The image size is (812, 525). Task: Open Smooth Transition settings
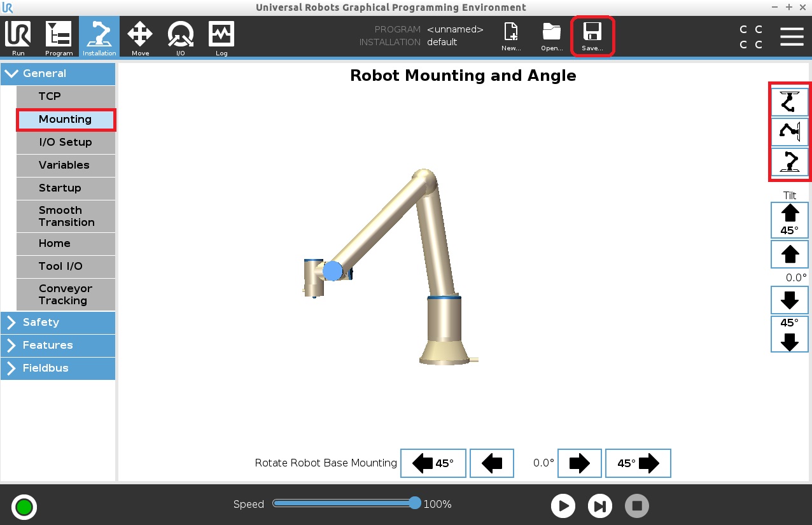[x=66, y=216]
